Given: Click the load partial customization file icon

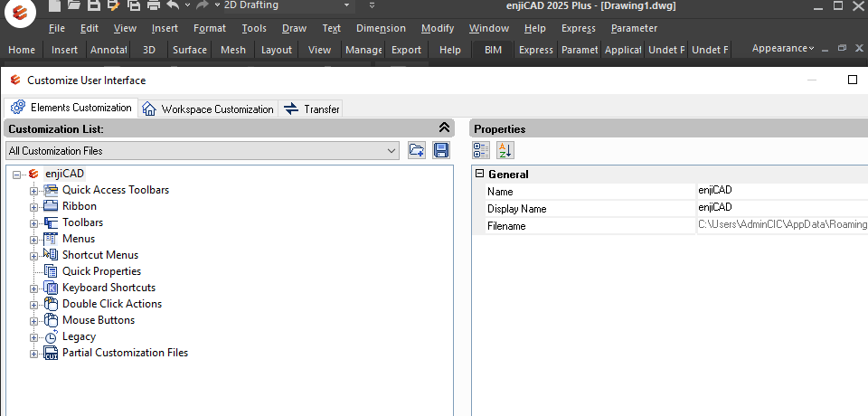Looking at the screenshot, I should tap(416, 150).
